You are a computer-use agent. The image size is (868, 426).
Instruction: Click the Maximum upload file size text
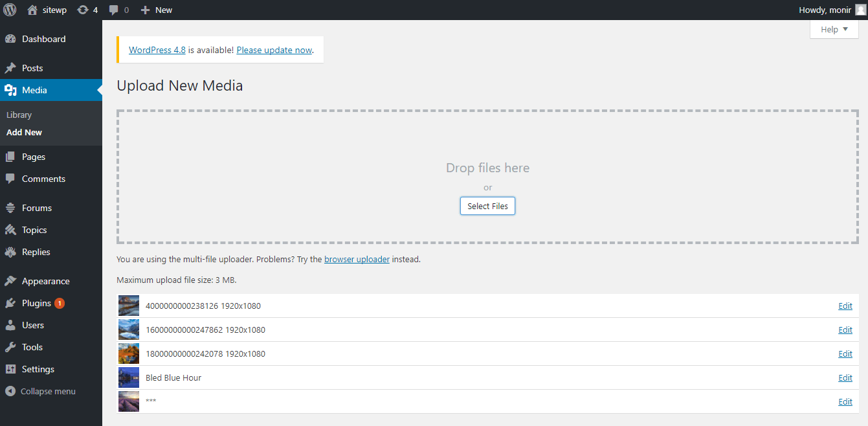[x=177, y=280]
